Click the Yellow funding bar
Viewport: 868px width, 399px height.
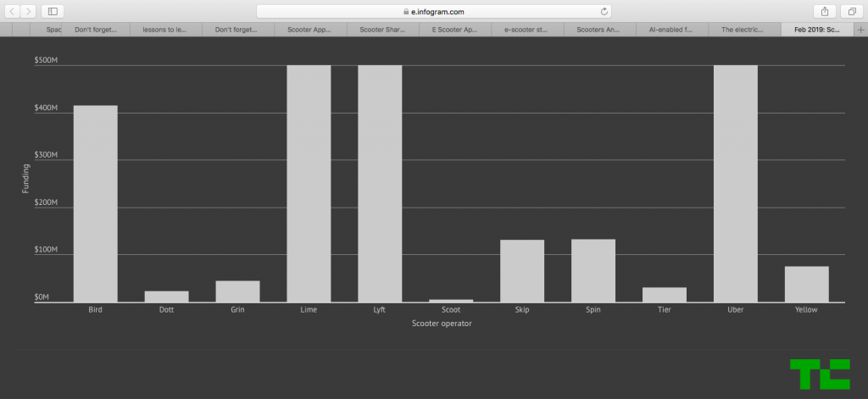[807, 284]
